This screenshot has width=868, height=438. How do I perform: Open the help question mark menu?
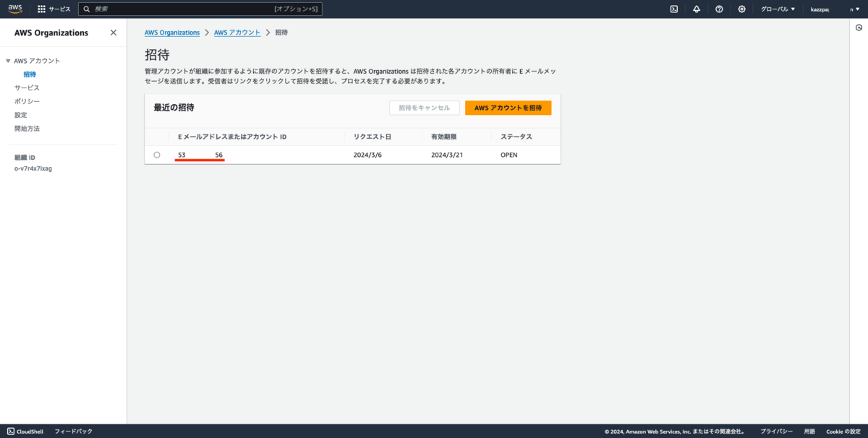719,9
